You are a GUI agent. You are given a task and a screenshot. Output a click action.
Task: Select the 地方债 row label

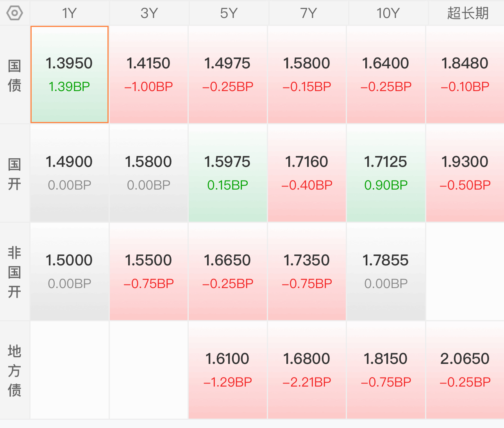click(14, 371)
